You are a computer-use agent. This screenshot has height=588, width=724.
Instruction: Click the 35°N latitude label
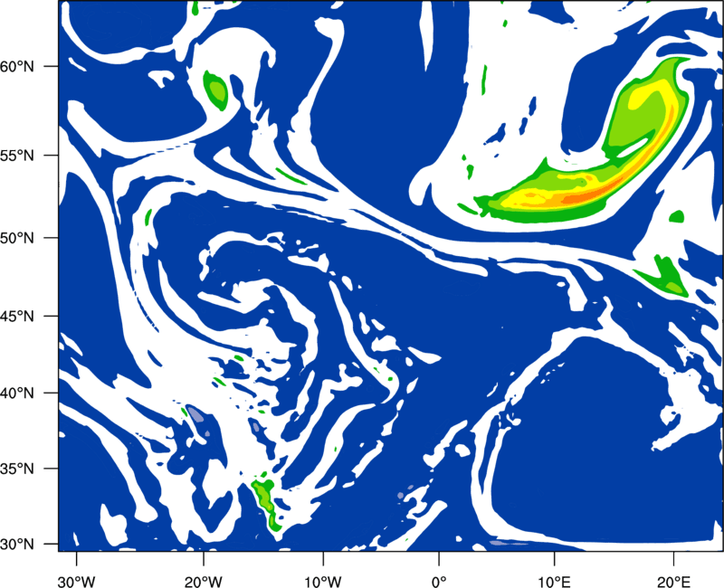click(x=17, y=469)
